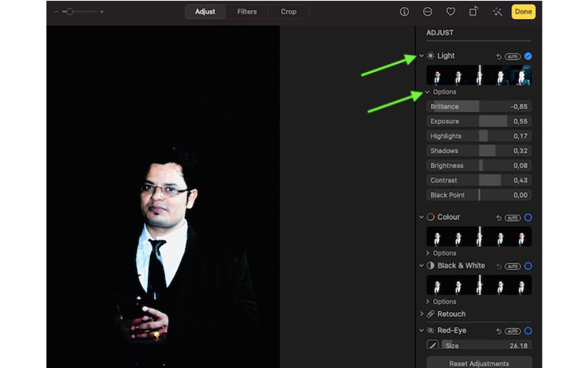Rotate the photo using the rotate icon

point(473,12)
